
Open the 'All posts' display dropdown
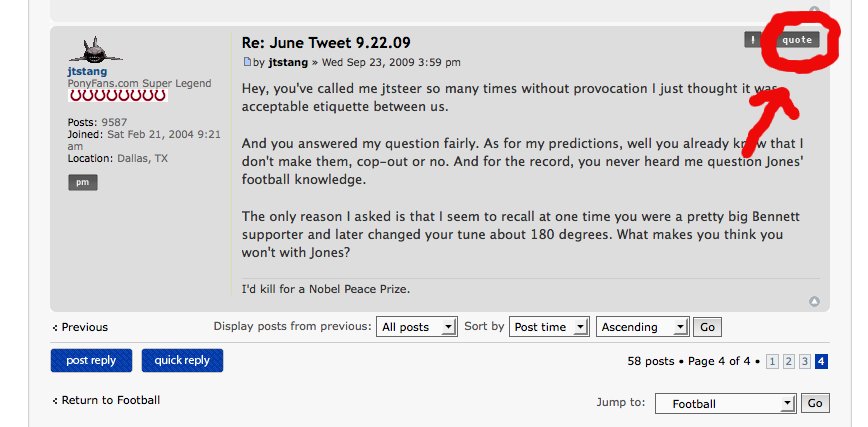417,327
